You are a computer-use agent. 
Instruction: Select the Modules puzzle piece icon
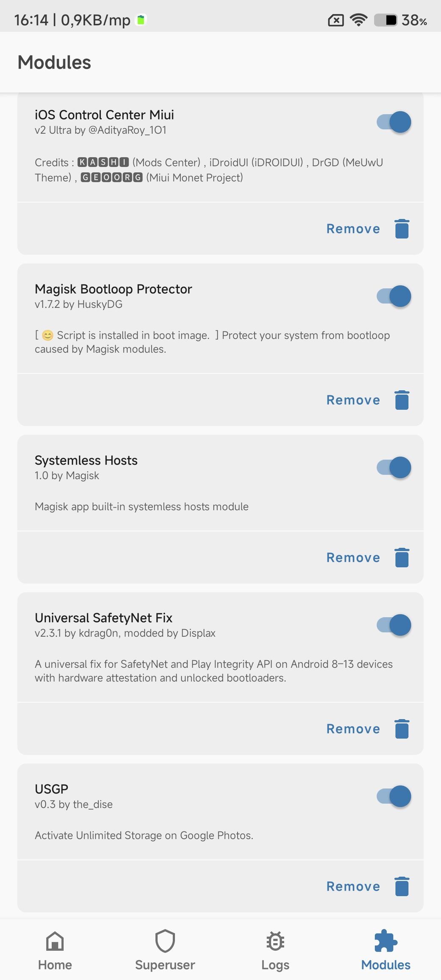pos(386,941)
